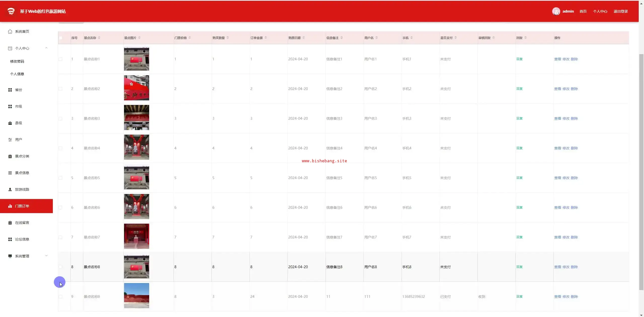The width and height of the screenshot is (644, 317).
Task: Click the admin avatar picture
Action: (x=556, y=11)
